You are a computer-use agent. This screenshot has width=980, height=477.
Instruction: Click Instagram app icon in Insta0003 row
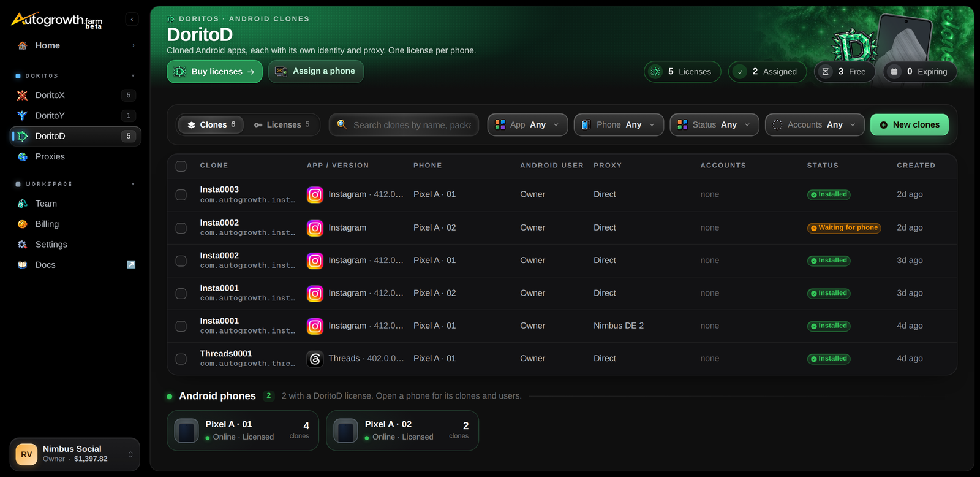click(x=315, y=195)
